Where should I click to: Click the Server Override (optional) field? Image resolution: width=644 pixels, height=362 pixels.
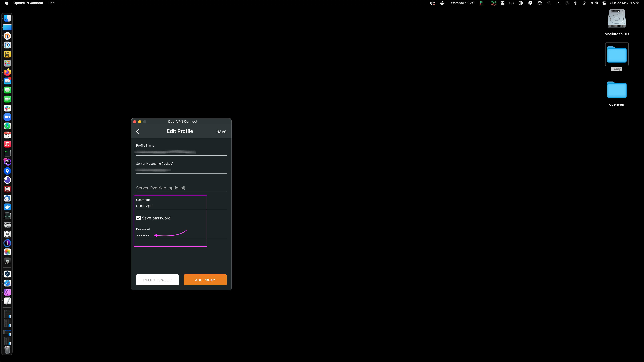pyautogui.click(x=181, y=188)
